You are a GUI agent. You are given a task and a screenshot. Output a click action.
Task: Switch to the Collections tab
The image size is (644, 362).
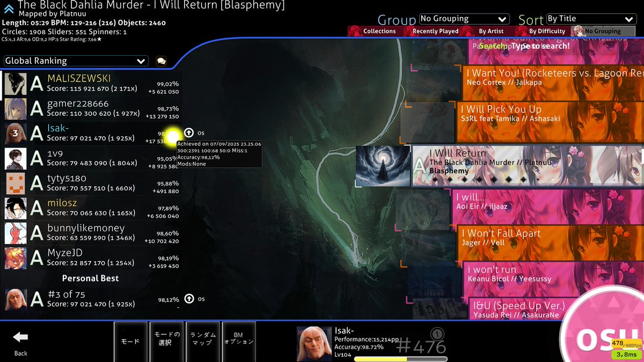coord(380,31)
